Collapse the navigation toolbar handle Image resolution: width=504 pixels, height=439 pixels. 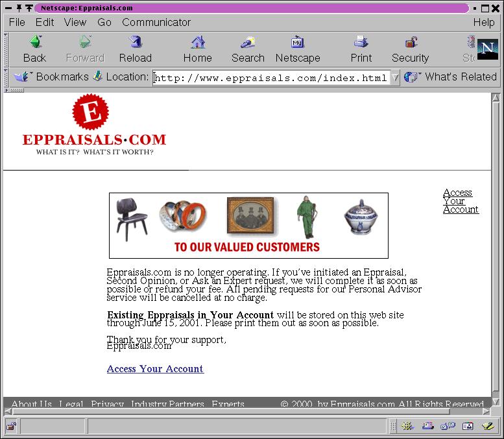pos(6,49)
